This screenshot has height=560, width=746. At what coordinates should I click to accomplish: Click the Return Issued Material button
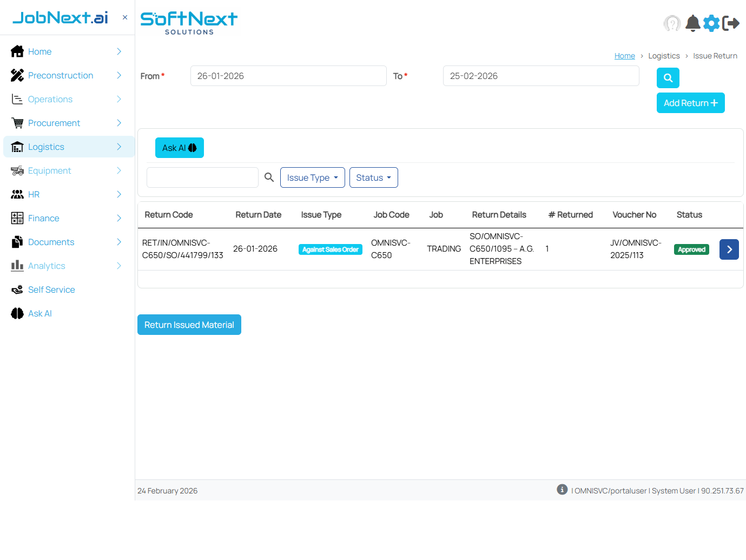(189, 325)
